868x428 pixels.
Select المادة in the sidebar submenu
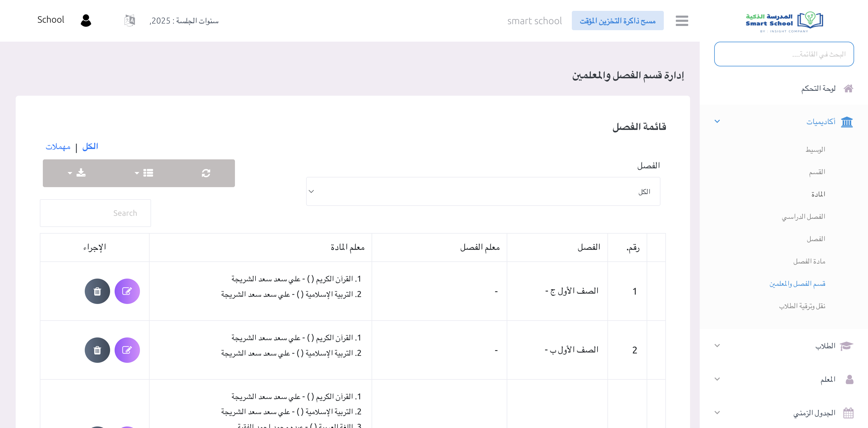point(818,194)
